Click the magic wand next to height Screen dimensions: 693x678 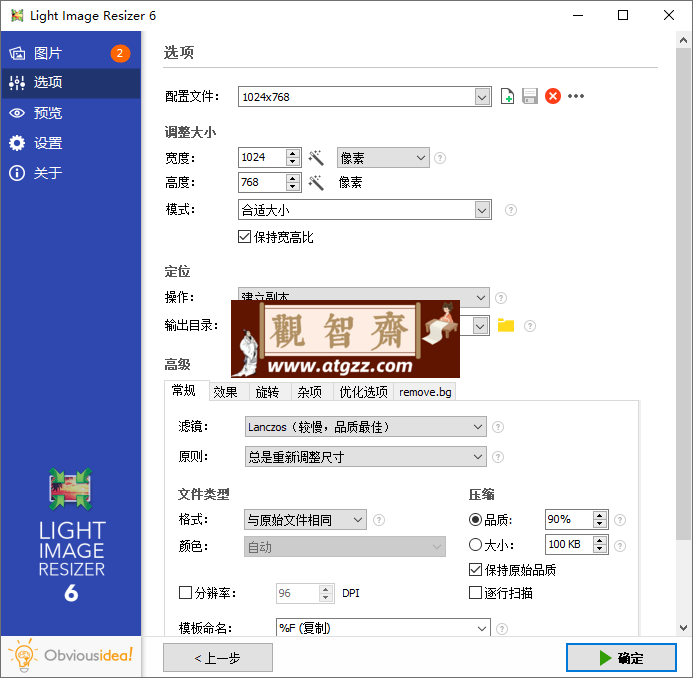(316, 182)
